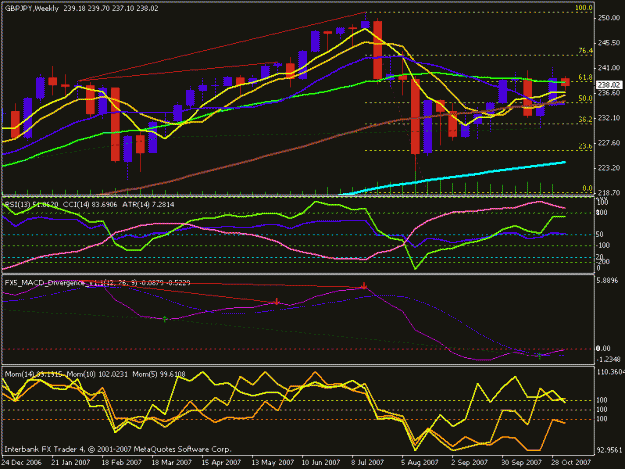The width and height of the screenshot is (625, 469).
Task: Click the 218.70 price axis label
Action: [609, 192]
